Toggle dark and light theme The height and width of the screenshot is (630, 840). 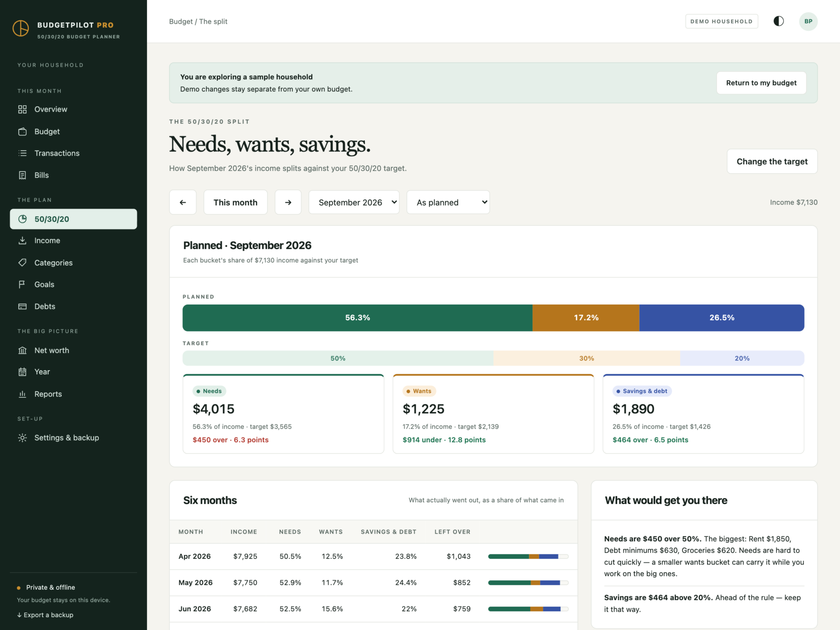click(779, 21)
